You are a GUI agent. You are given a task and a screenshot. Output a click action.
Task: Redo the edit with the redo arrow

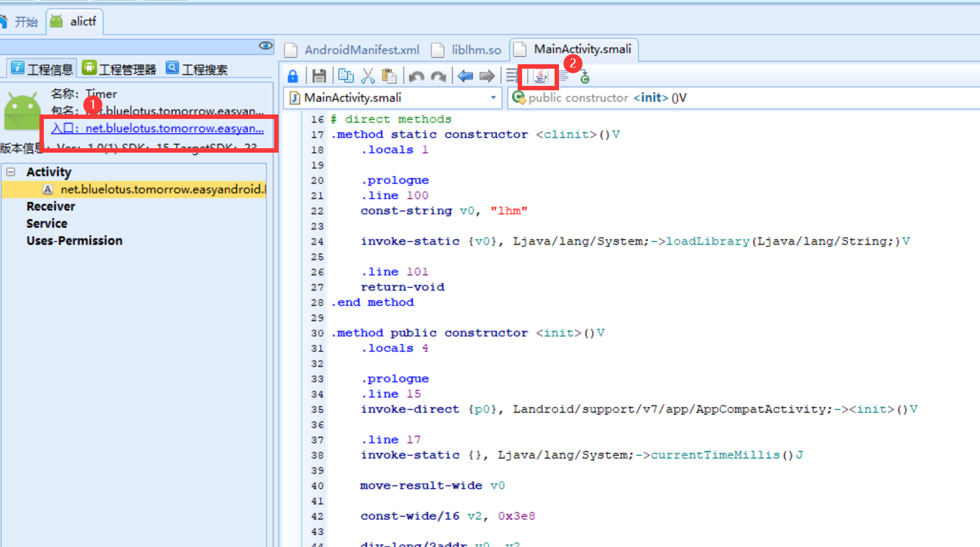coord(439,76)
